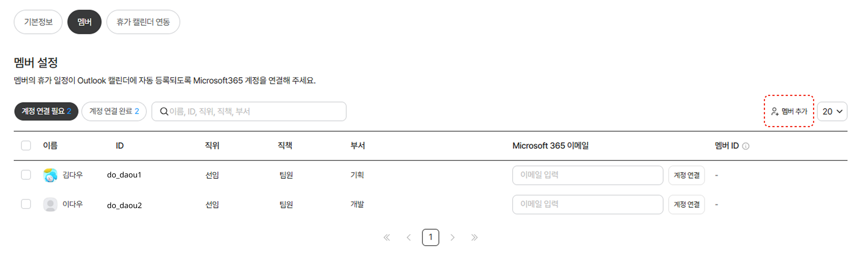Click the search magnifier icon
This screenshot has width=868, height=263.
164,112
